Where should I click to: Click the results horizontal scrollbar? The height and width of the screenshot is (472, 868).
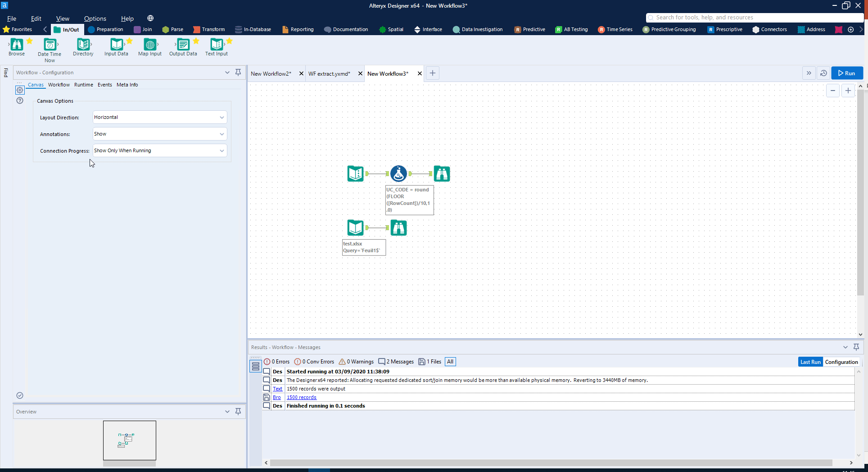tap(551, 463)
